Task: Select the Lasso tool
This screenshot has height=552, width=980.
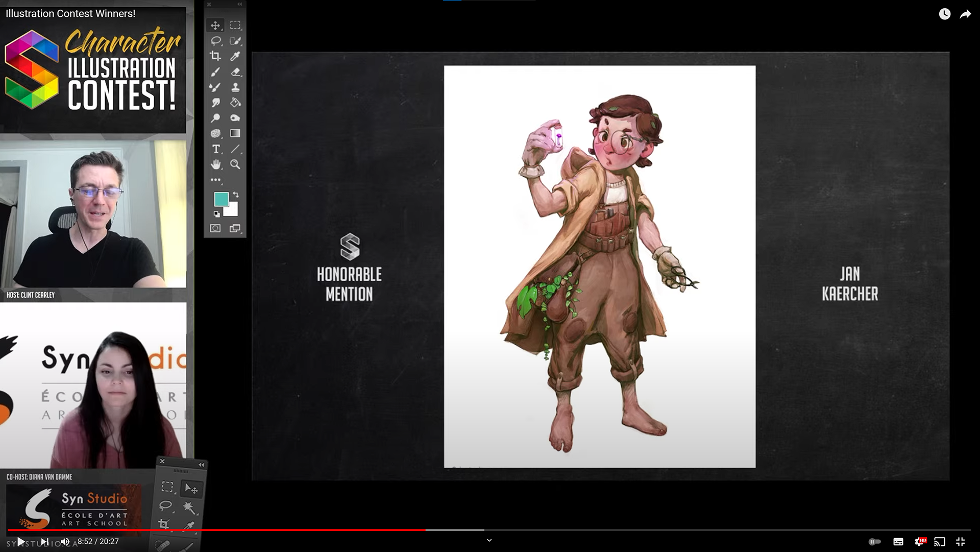Action: point(215,41)
